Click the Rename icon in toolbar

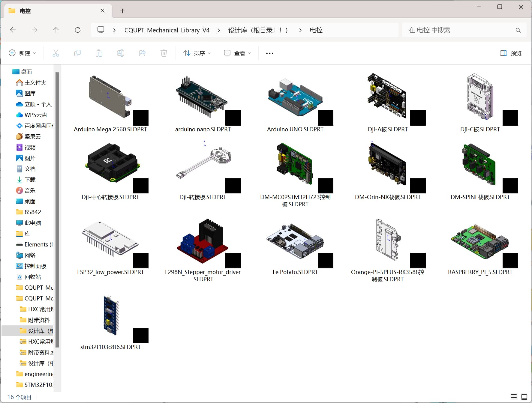coord(121,53)
